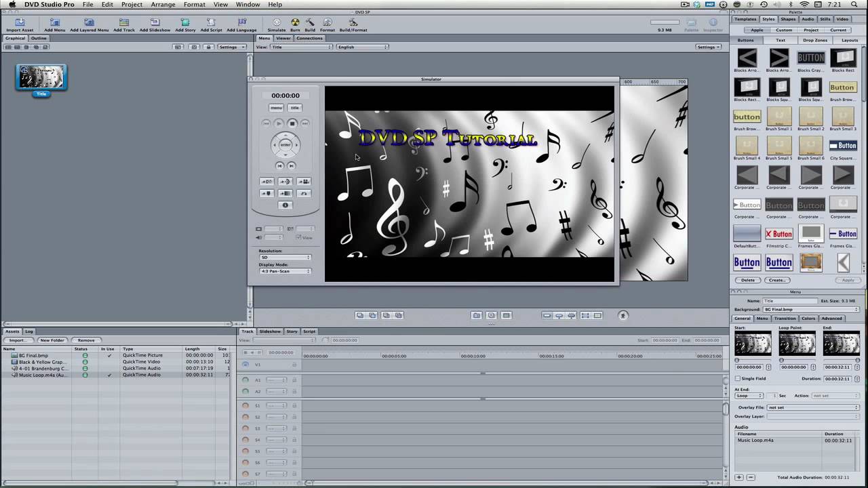Click the New Folder button
The image size is (868, 488).
click(x=52, y=340)
